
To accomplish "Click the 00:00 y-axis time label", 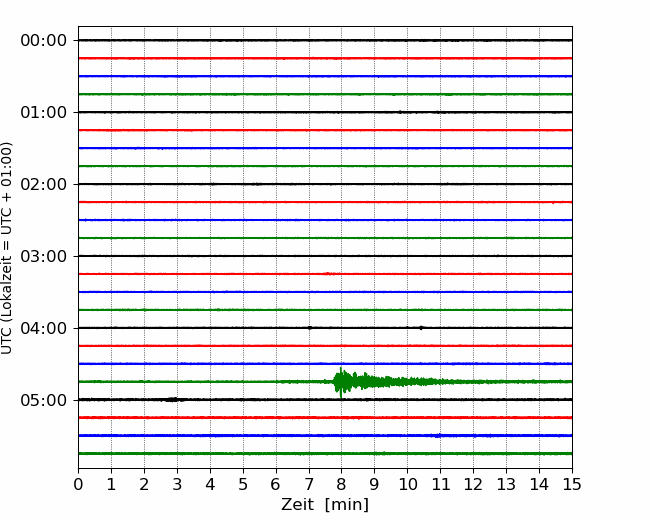I will 44,41.
